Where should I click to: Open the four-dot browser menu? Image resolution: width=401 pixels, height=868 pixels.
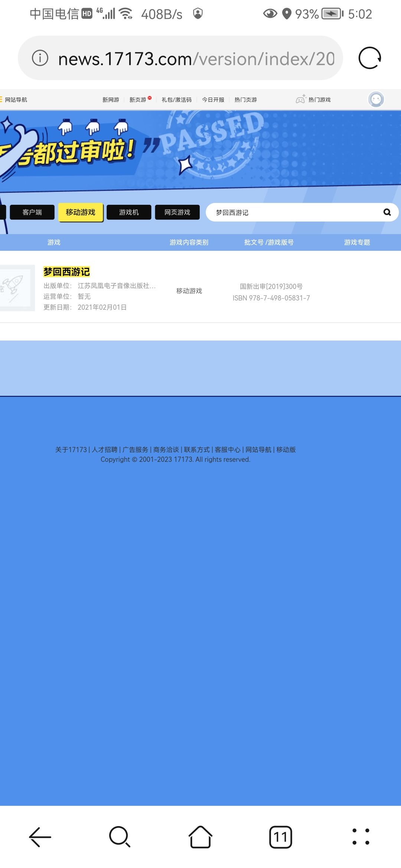click(361, 837)
